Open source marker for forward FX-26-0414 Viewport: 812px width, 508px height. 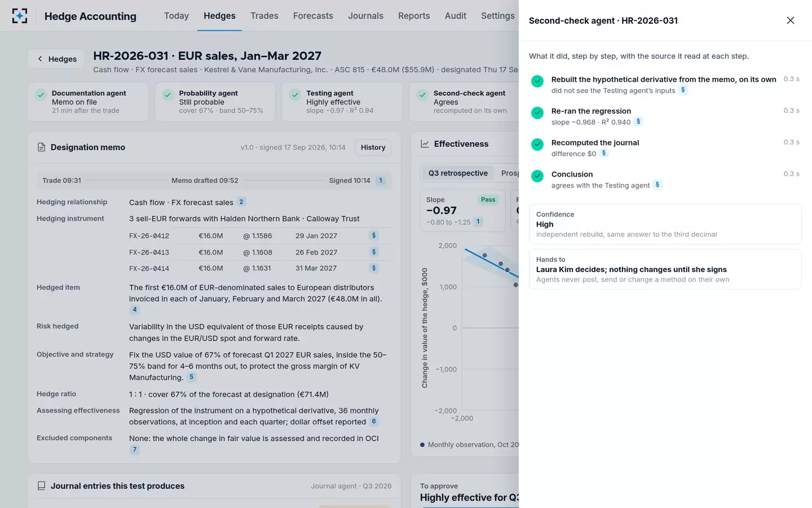pos(374,269)
